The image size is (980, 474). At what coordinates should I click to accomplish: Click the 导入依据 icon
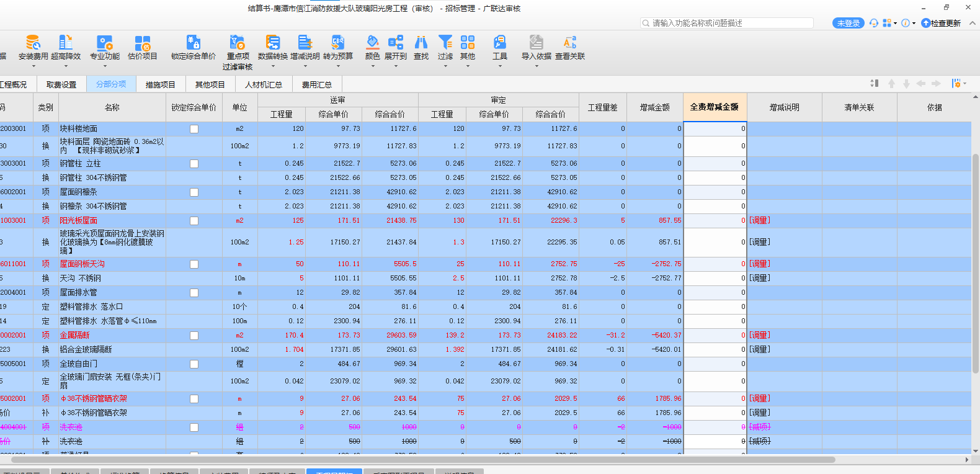[537, 43]
